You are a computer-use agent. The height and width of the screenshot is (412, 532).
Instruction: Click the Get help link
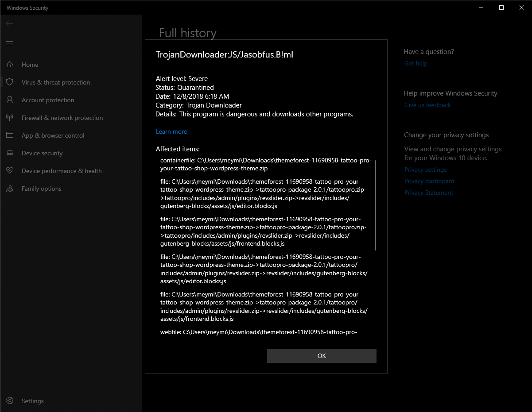[416, 63]
